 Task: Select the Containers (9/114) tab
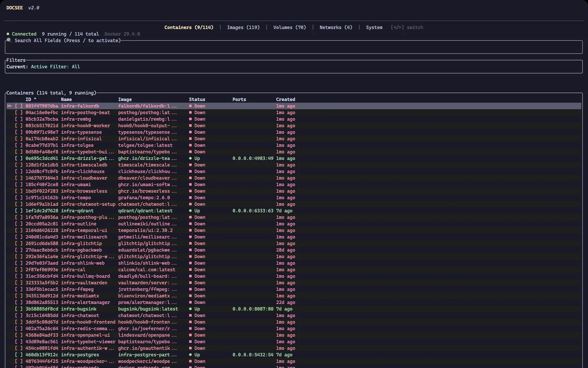pyautogui.click(x=189, y=27)
